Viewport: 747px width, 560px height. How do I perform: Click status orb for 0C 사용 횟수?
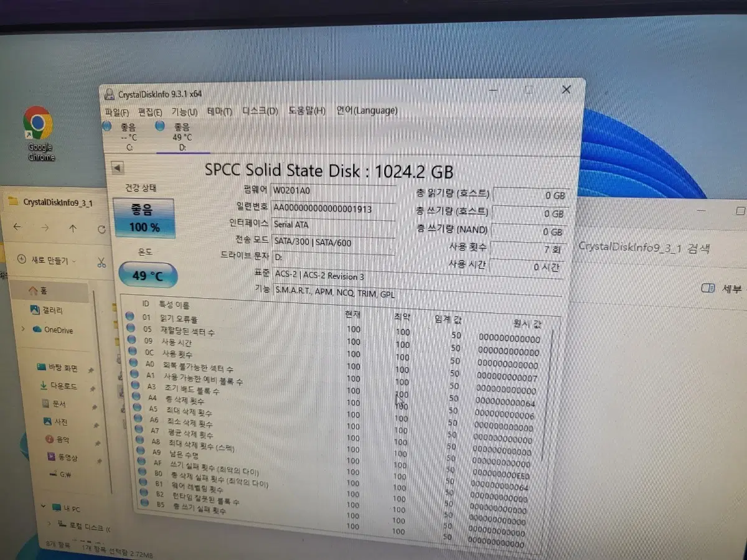[131, 352]
